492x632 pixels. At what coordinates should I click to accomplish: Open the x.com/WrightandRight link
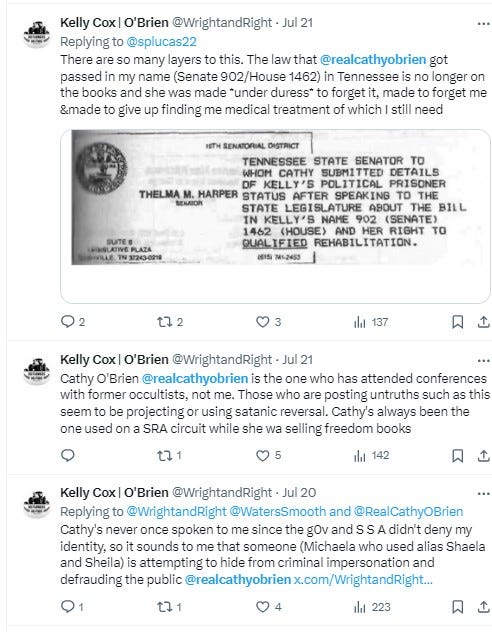[363, 580]
